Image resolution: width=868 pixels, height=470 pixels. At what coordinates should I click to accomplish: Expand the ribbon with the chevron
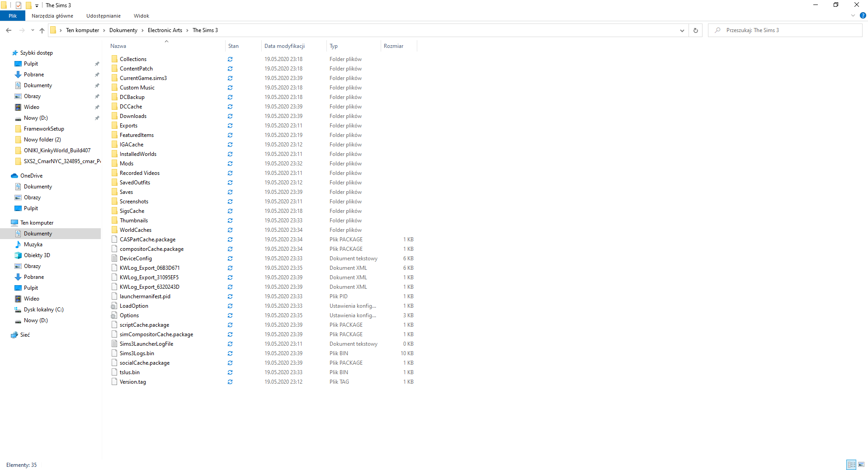853,15
